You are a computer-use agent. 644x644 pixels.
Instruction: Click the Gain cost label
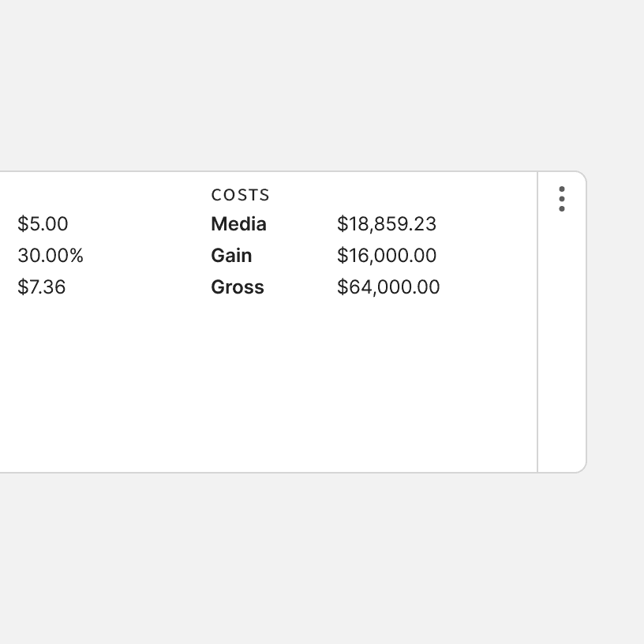231,256
